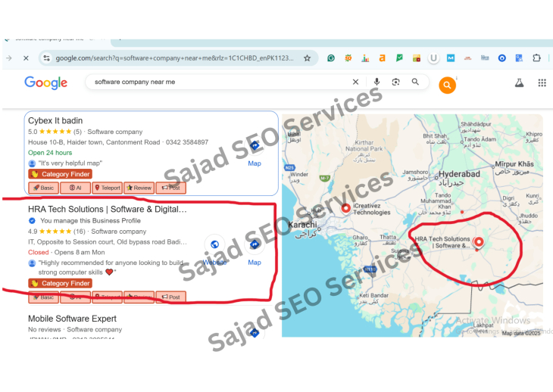Screen dimensions: 553x392
Task: Open the Cybex It badin listing title
Action: point(55,121)
